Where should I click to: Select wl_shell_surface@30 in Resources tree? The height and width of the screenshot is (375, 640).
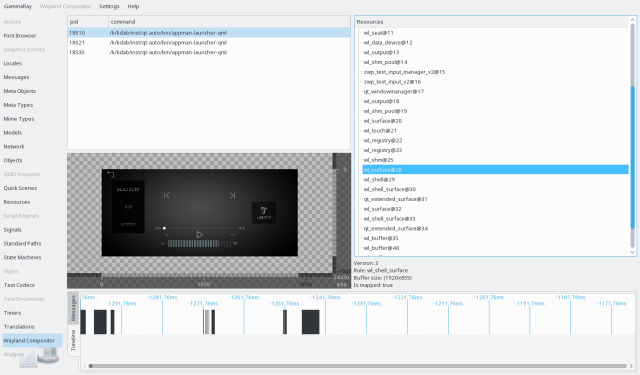390,189
